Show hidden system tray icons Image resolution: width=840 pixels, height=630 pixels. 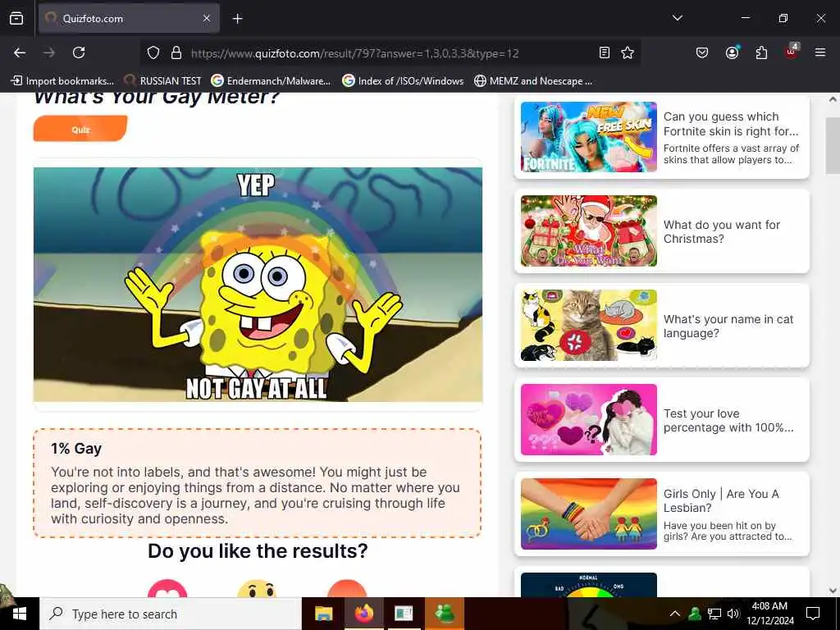675,614
